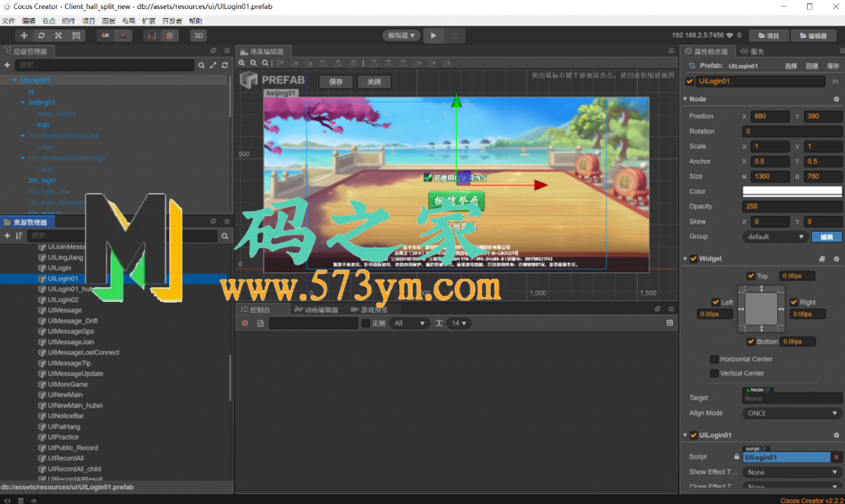
Task: Switch to 游戏预览 tab
Action: (x=369, y=309)
